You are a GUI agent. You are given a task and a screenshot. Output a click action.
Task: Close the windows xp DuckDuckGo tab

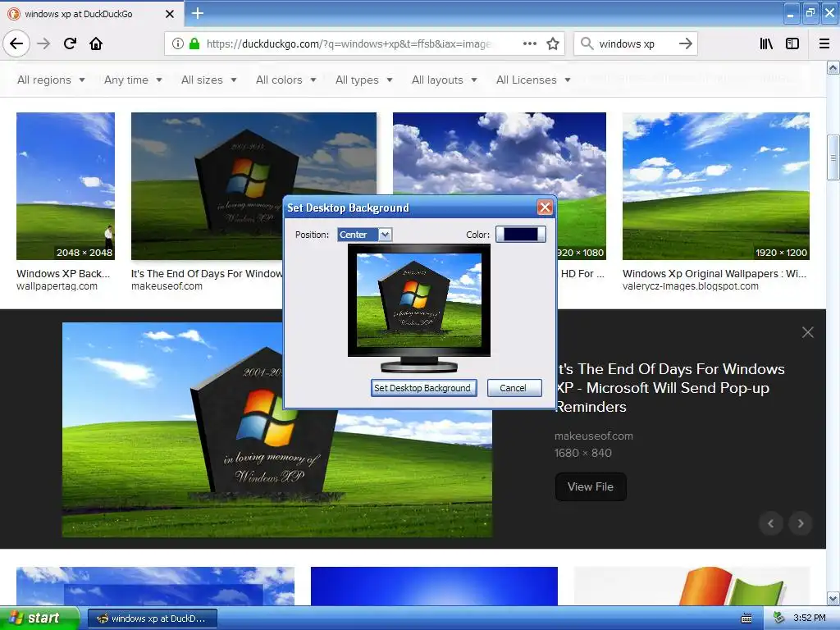169,14
